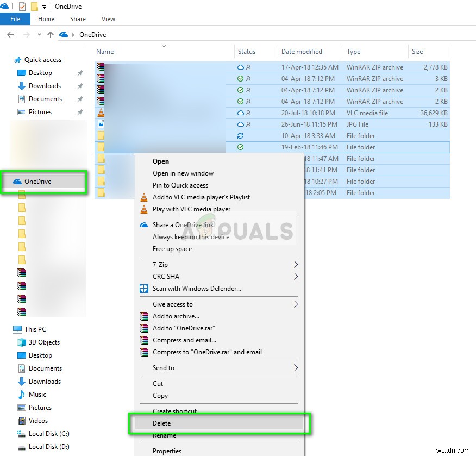
Task: Sort by the Date modified column header
Action: [x=302, y=52]
